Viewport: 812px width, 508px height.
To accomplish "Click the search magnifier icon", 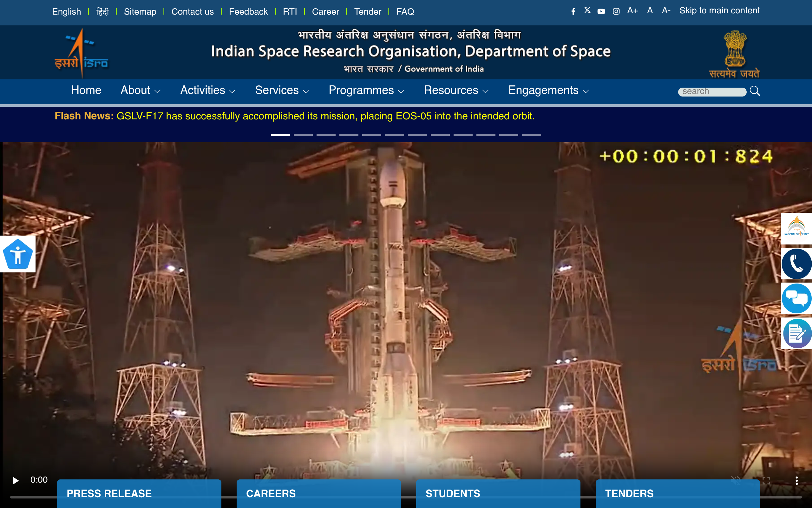I will [755, 91].
